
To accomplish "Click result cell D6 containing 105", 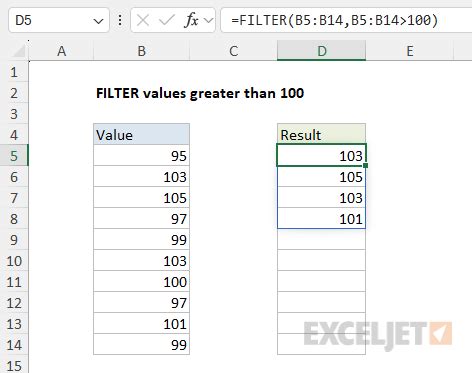I will coord(321,177).
